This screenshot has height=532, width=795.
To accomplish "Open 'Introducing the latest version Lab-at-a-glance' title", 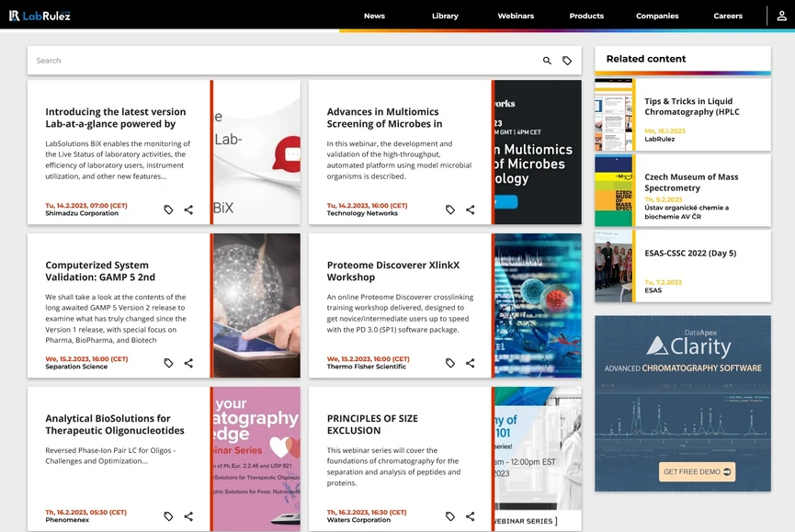I will 116,118.
